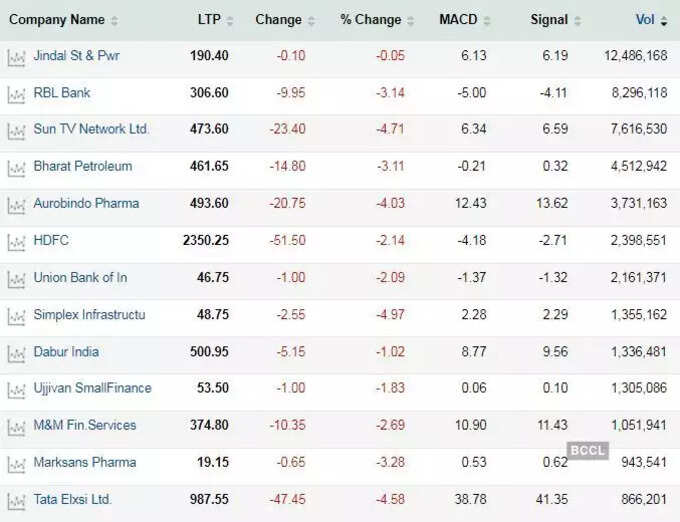Open Aurobindo Pharma company link
The height and width of the screenshot is (522, 680).
(x=86, y=203)
